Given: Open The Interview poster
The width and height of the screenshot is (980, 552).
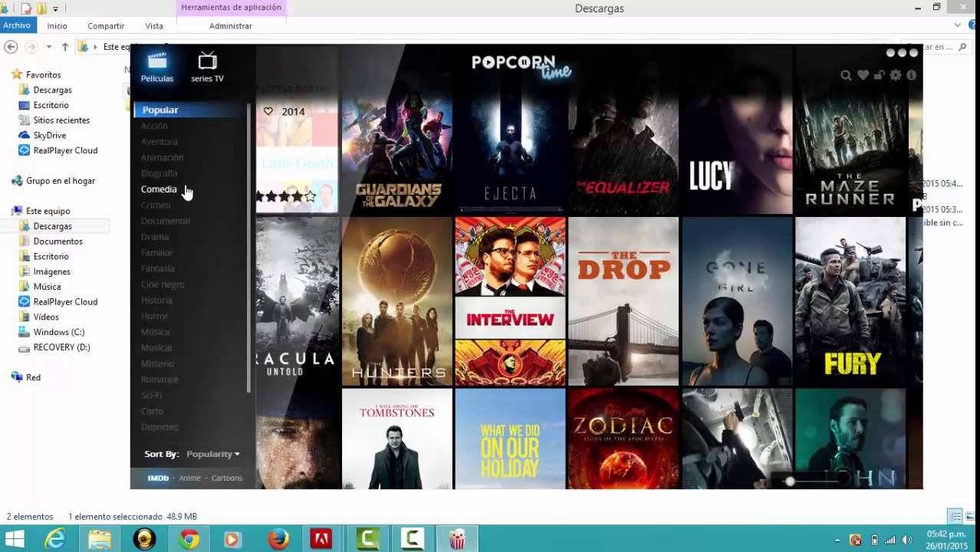Looking at the screenshot, I should 510,301.
